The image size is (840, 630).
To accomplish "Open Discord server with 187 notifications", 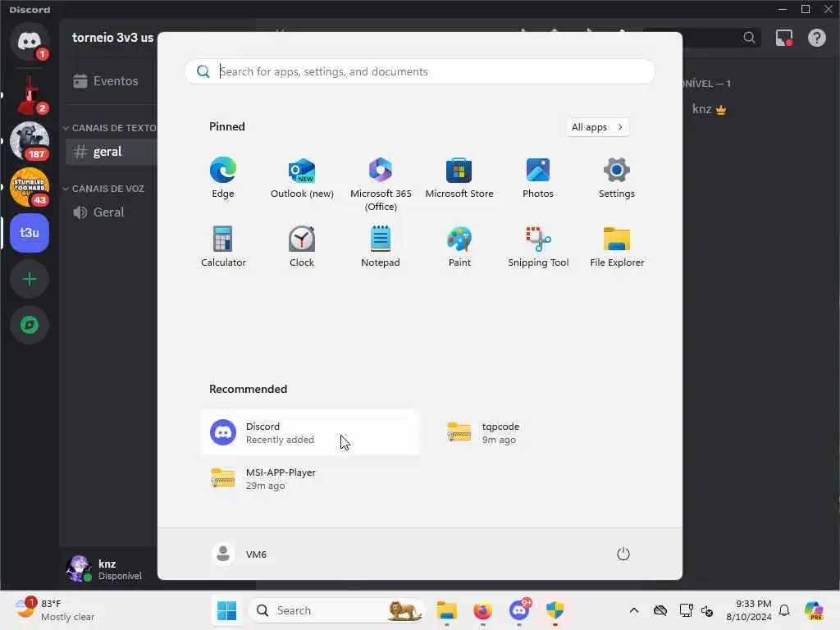I will coord(30,141).
